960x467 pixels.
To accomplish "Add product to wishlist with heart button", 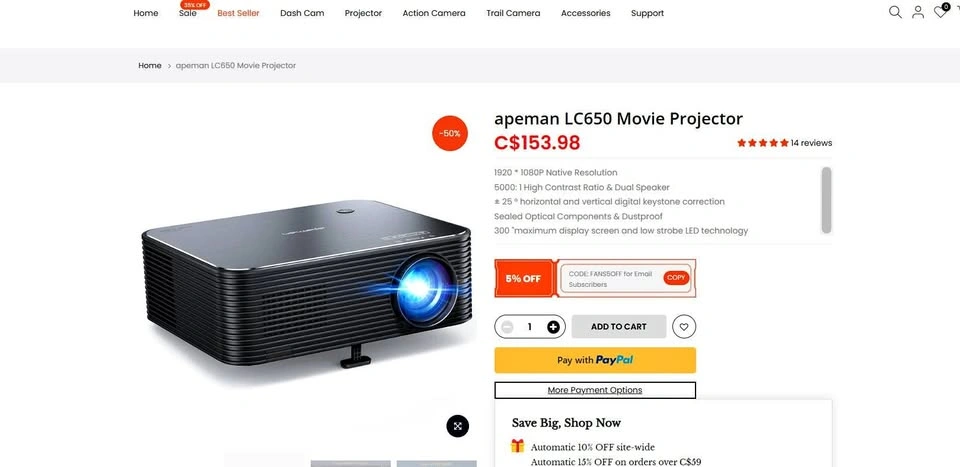I will point(684,327).
